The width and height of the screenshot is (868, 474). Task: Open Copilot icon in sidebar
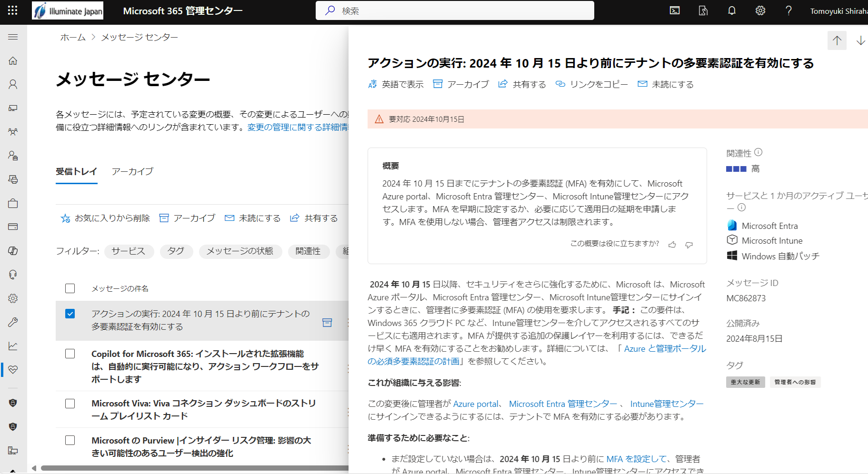(x=13, y=251)
